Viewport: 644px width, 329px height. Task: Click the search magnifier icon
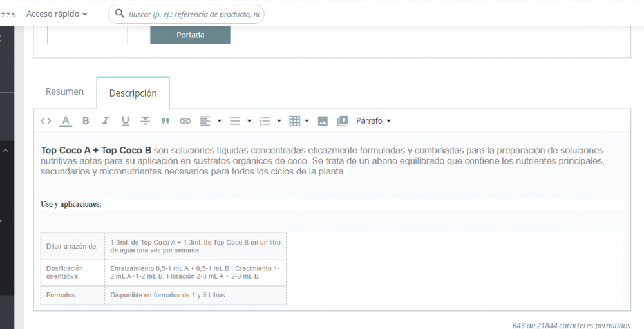pyautogui.click(x=120, y=14)
